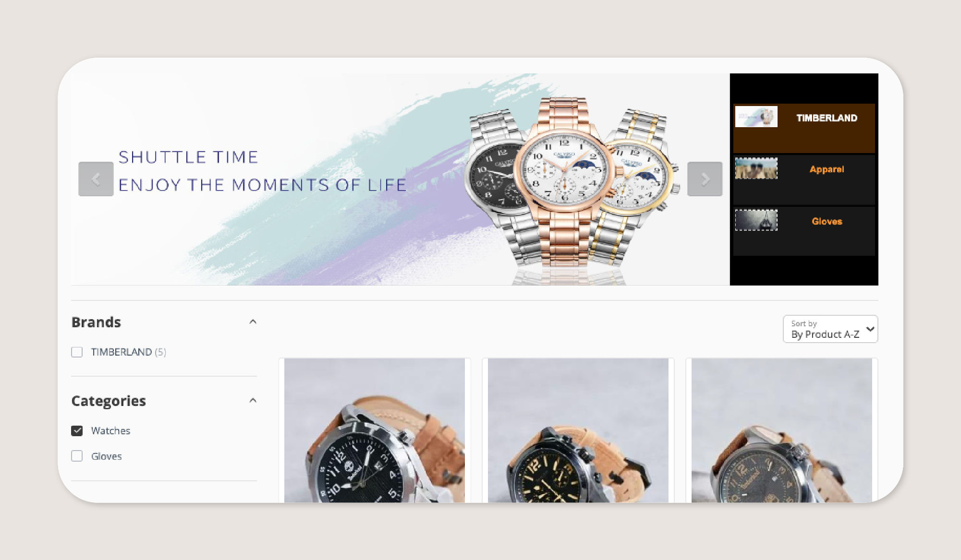
Task: Enable the TIMBERLAND brand filter checkbox
Action: (x=78, y=352)
